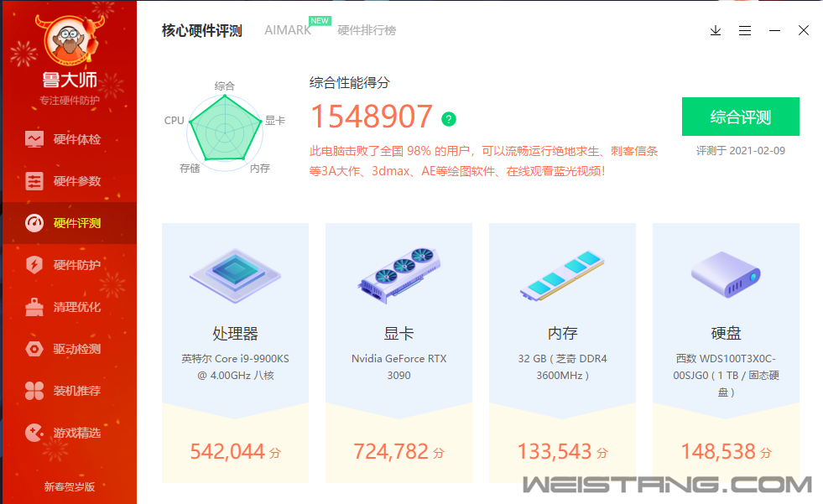Click the graphics card illustration
This screenshot has width=823, height=504.
[398, 275]
